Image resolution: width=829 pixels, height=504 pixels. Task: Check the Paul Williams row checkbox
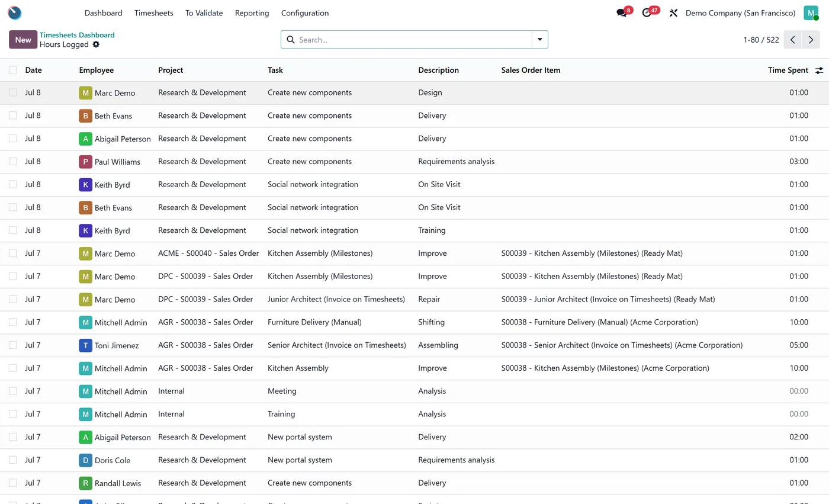coord(13,161)
